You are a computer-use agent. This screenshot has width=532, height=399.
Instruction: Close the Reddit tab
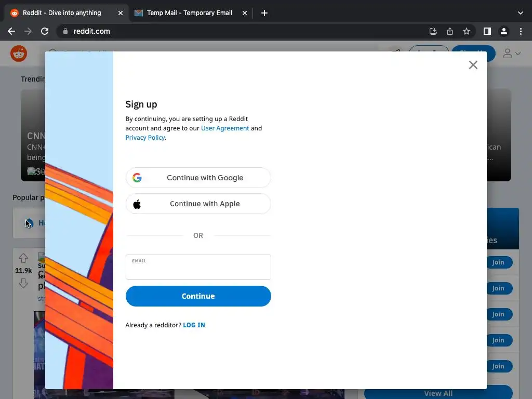pos(121,13)
